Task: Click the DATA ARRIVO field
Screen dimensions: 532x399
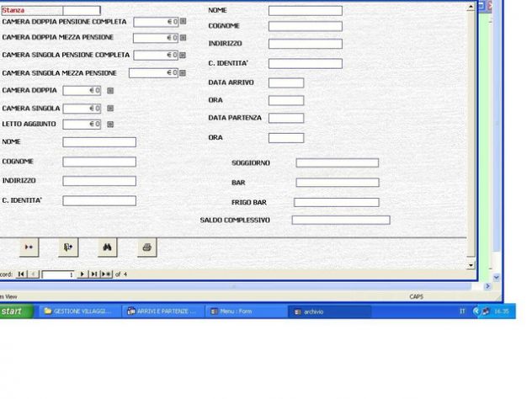Action: pyautogui.click(x=286, y=83)
